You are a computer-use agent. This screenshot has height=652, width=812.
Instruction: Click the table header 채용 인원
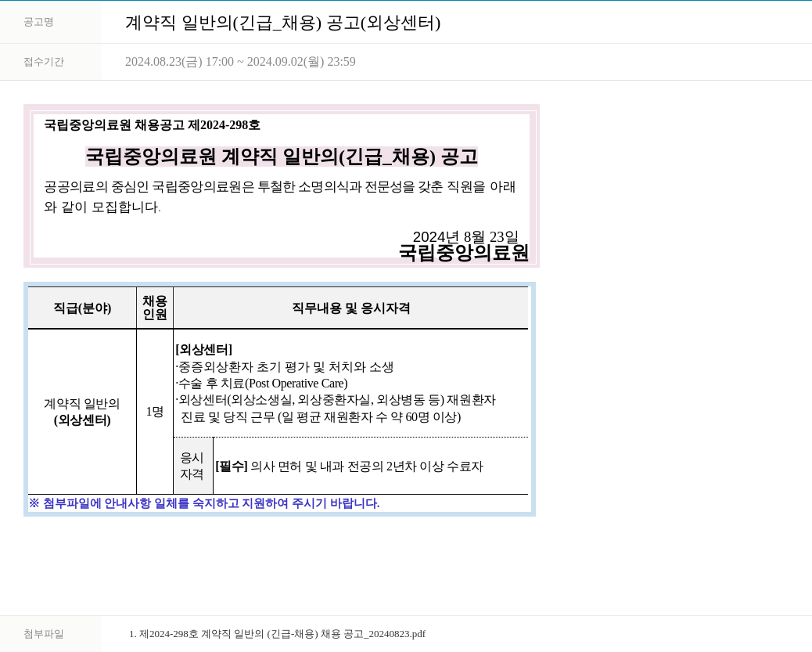pos(155,308)
